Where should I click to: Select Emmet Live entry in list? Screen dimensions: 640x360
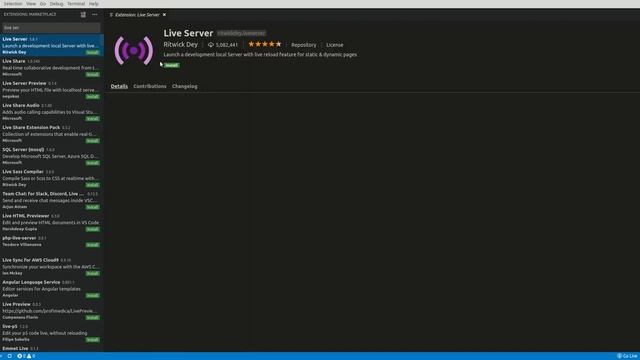[x=51, y=348]
